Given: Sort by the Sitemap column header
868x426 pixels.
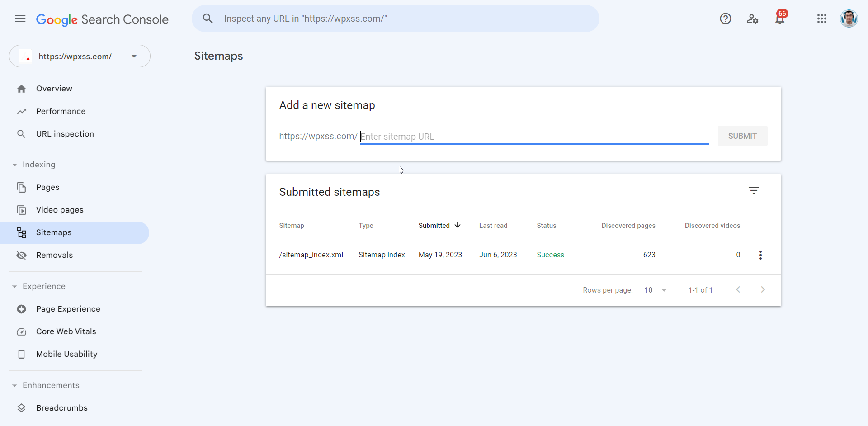Looking at the screenshot, I should (292, 226).
